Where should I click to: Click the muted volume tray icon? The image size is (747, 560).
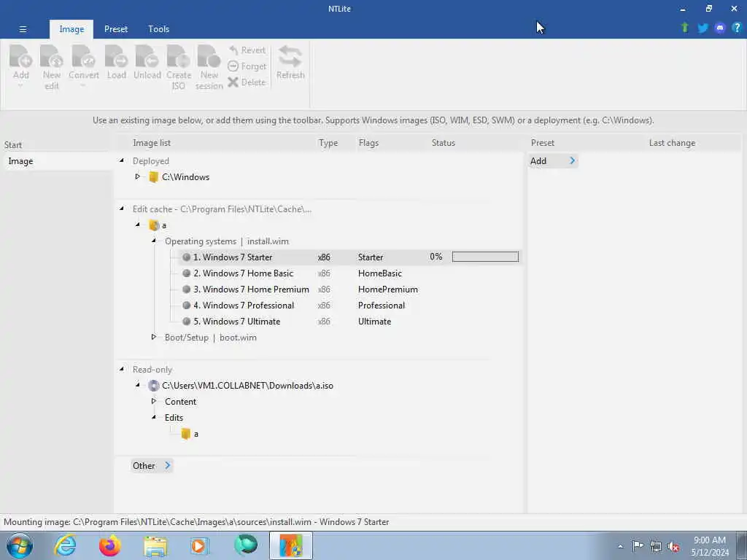673,547
